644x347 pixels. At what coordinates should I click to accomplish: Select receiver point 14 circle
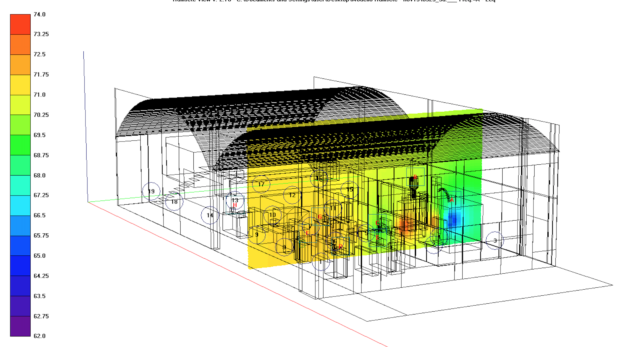coord(210,215)
